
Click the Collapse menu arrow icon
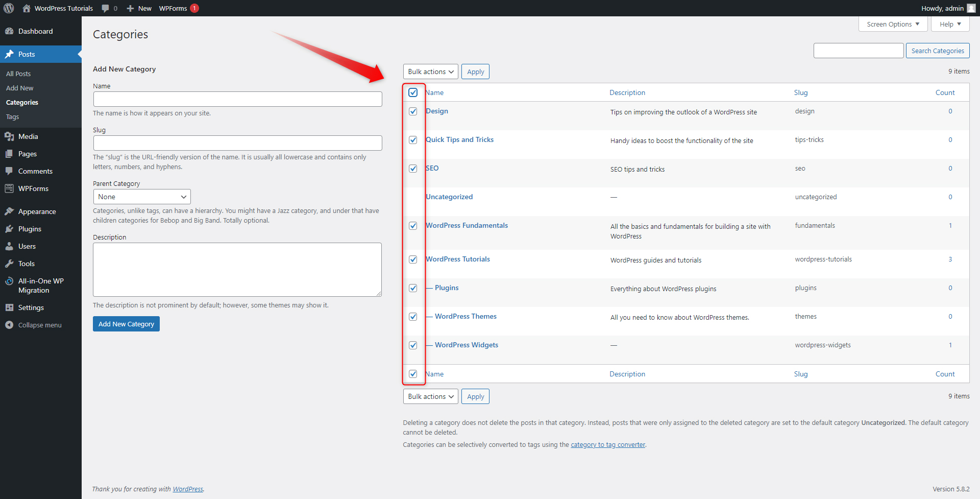coord(9,325)
